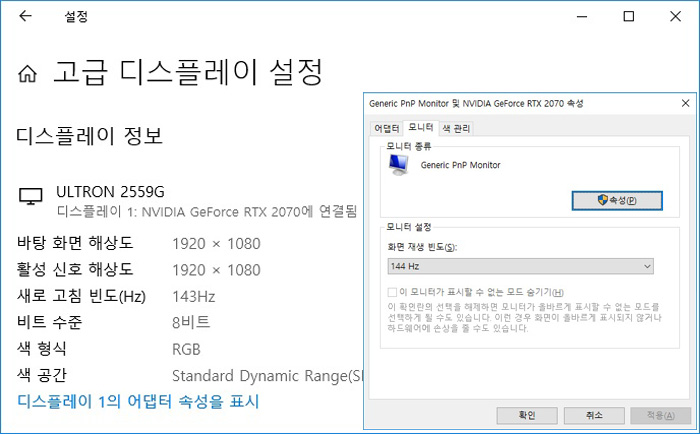Maximize the 설정 window
This screenshot has width=700, height=434.
629,17
